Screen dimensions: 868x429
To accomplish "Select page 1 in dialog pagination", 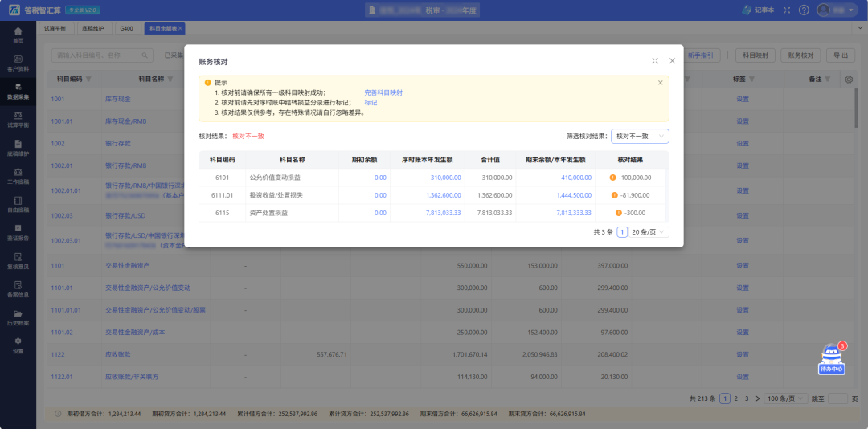I will point(622,232).
